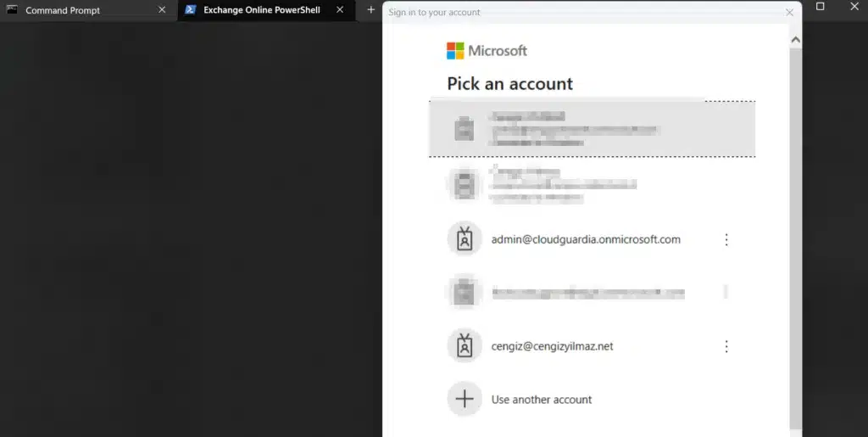Choose the admin@cloudguardia.onmicrosoft.com account
868x437 pixels.
point(586,239)
